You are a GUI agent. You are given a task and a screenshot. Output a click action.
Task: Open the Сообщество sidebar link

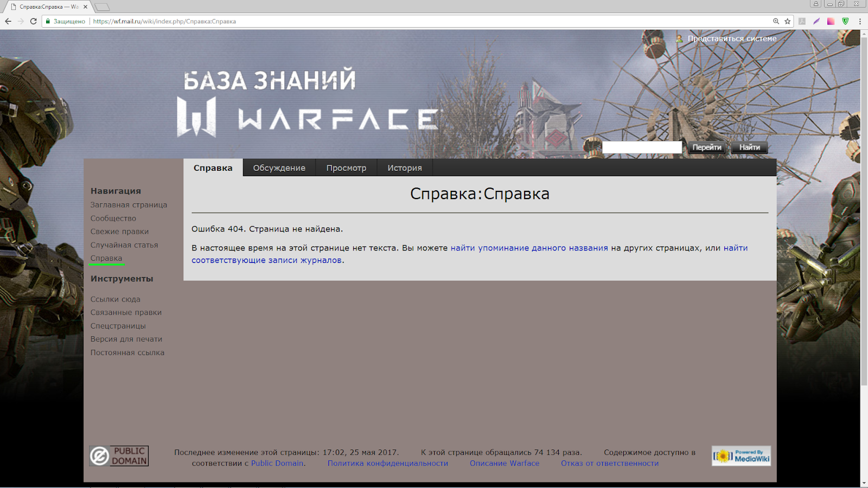[113, 219]
